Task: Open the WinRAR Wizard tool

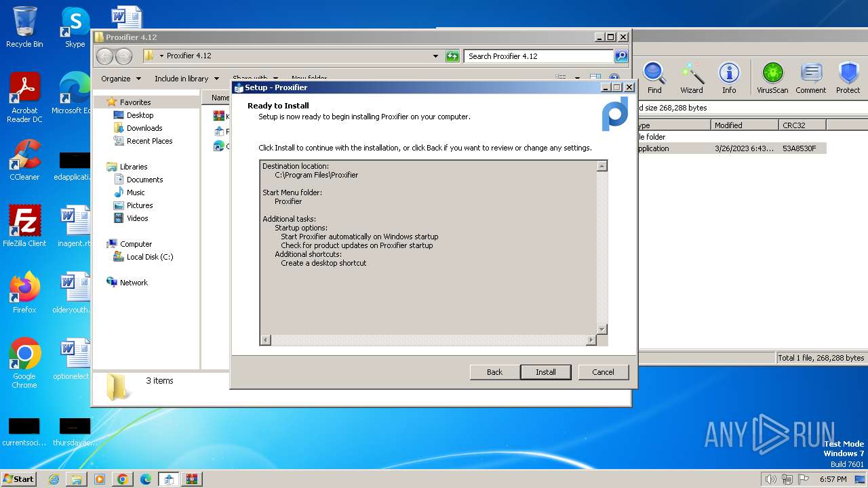Action: coord(692,78)
